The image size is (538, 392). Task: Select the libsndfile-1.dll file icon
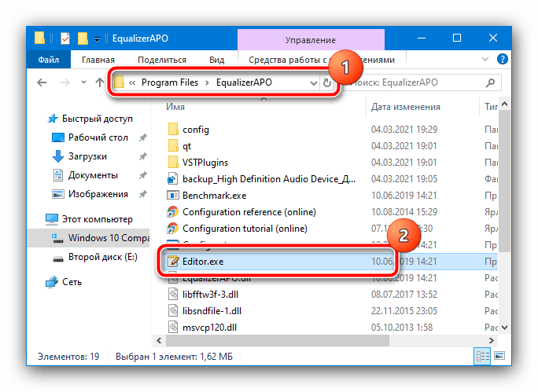pyautogui.click(x=173, y=311)
